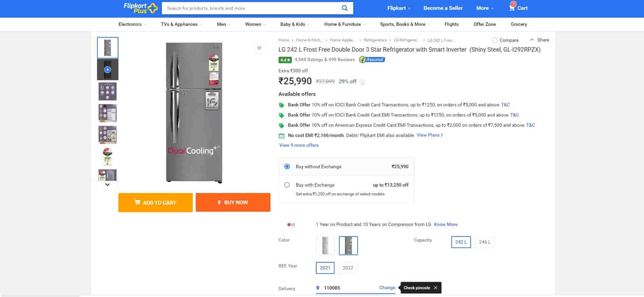Open the Offer Zone menu item
This screenshot has width=644, height=297.
pos(485,24)
